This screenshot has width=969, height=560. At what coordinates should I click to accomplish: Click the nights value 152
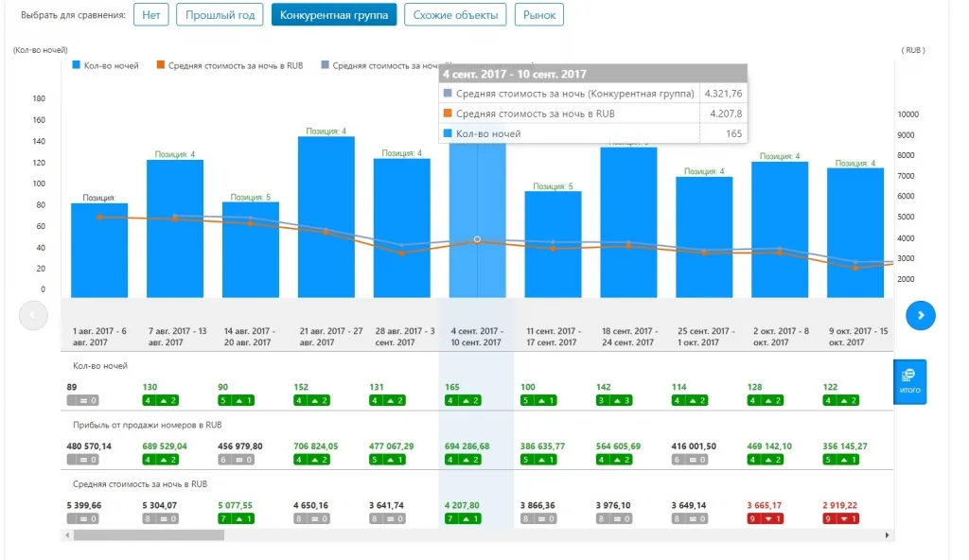(x=301, y=387)
